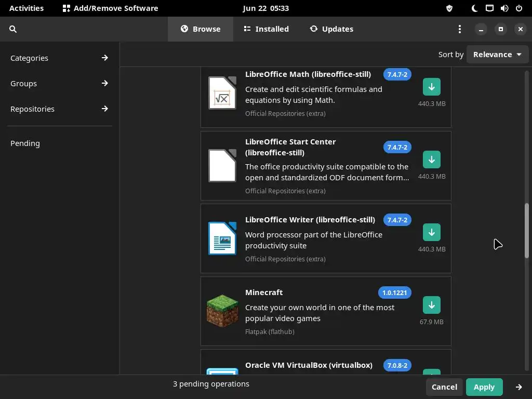
Task: Click the LibreOffice Writer app icon
Action: tap(222, 238)
